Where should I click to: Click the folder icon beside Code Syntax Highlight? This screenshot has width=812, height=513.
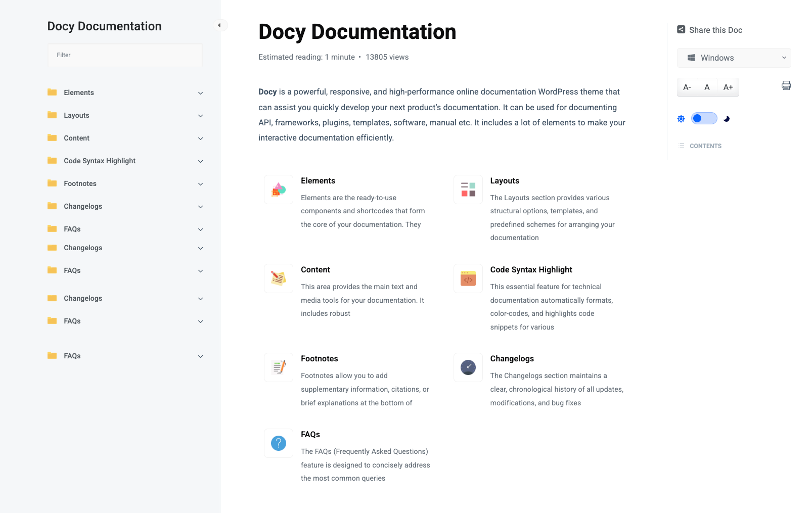[x=52, y=160]
